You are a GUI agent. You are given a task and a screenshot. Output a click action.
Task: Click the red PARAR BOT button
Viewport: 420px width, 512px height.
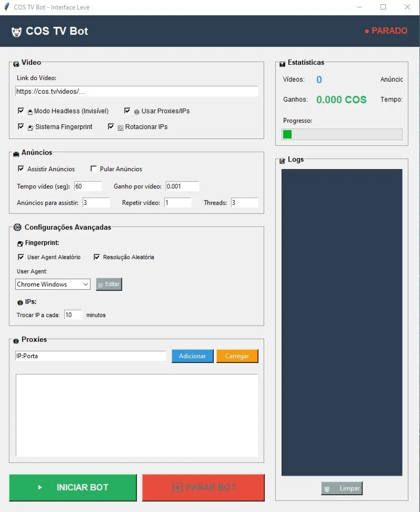203,488
